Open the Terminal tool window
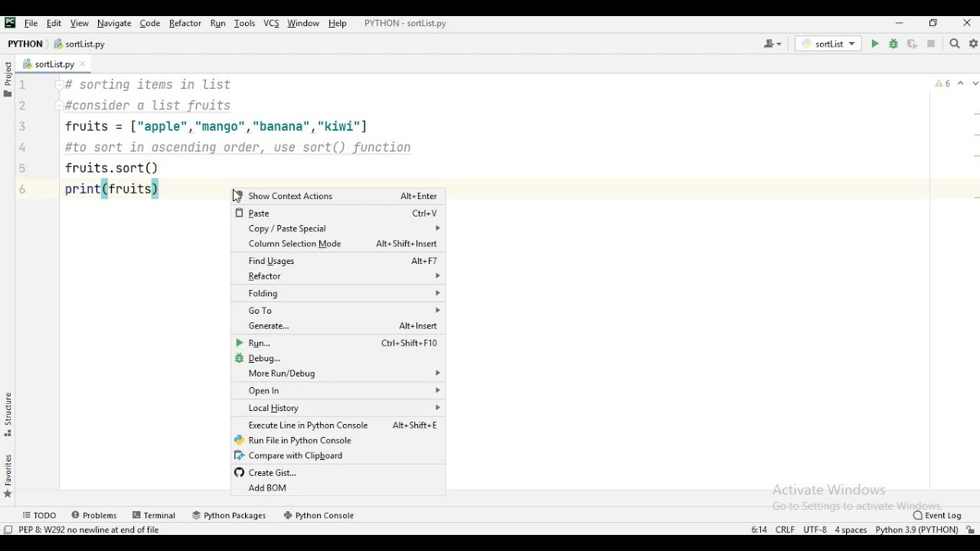Image resolution: width=980 pixels, height=551 pixels. (x=154, y=516)
